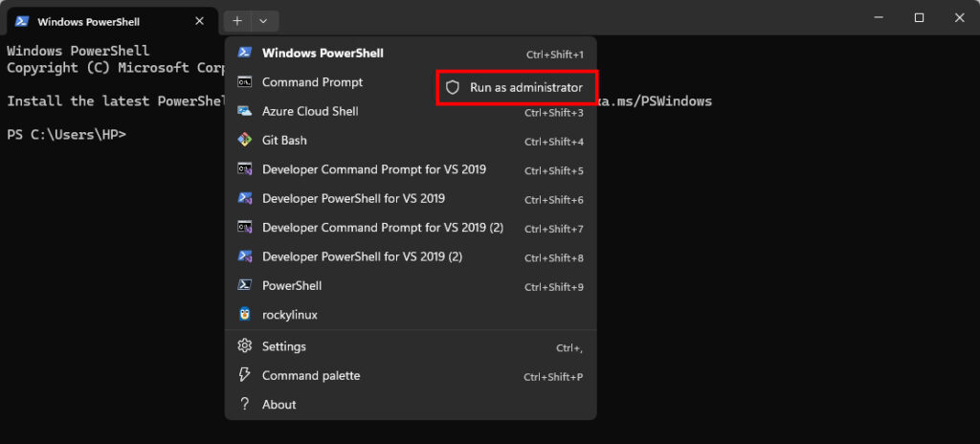Click the Windows PowerShell header line in the terminal

pos(78,52)
